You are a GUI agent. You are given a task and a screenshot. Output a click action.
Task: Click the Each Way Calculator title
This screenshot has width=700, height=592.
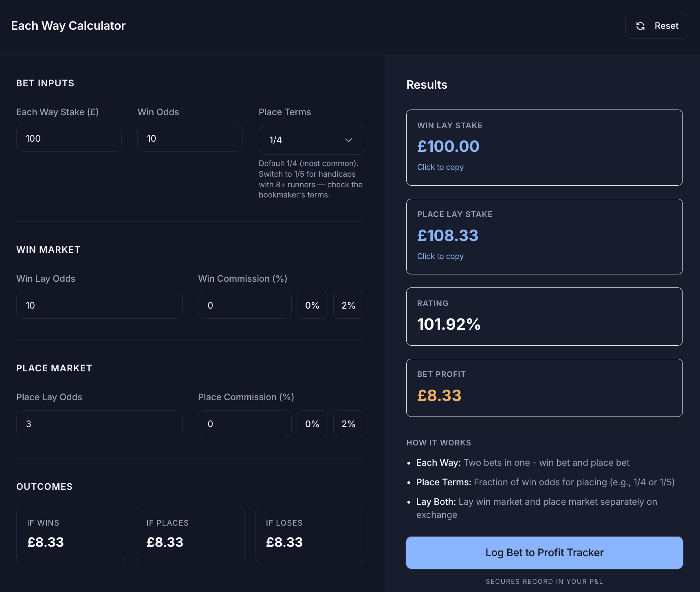coord(68,26)
